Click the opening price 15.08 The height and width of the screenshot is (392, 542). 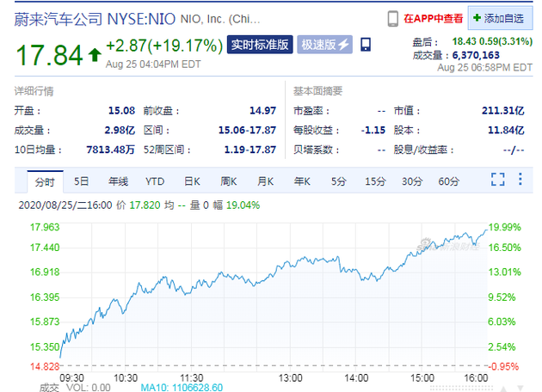[121, 111]
